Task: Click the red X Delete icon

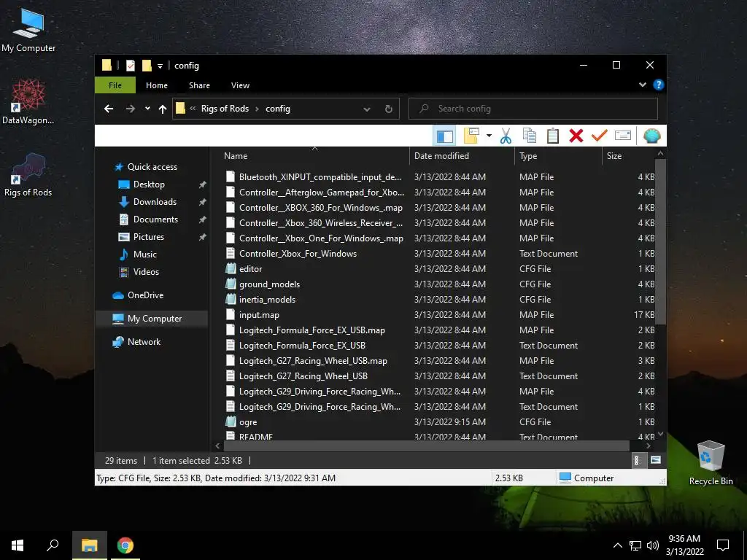Action: tap(576, 136)
